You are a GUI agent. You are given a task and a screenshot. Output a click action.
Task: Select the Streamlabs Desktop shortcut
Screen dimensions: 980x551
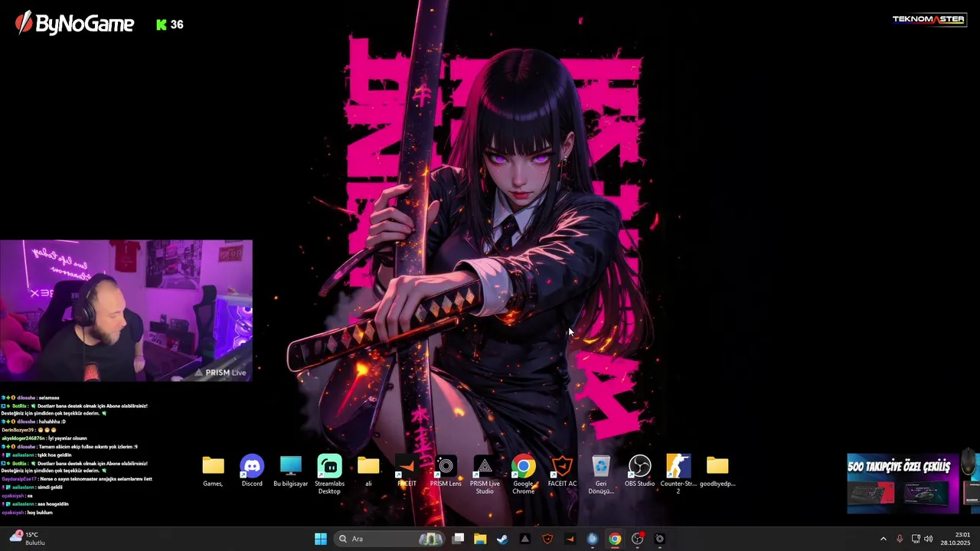click(329, 474)
